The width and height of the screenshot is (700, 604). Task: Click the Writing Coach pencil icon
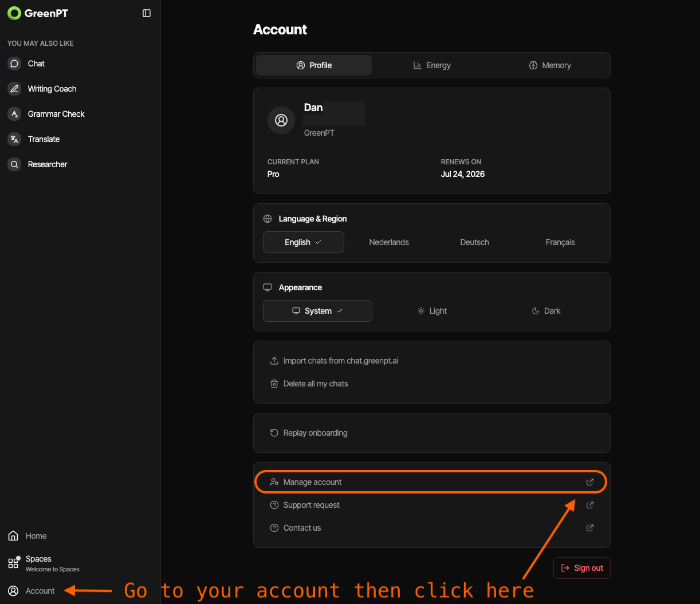click(14, 89)
